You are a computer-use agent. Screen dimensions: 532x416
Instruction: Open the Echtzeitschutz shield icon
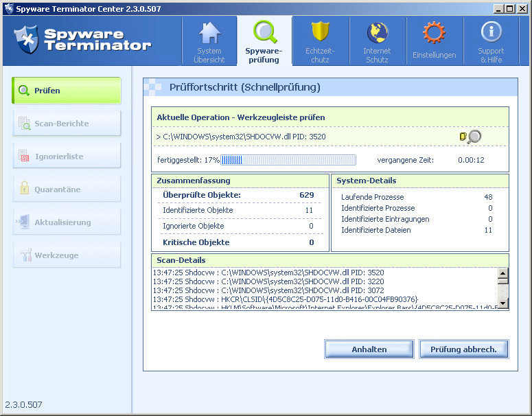coord(321,31)
